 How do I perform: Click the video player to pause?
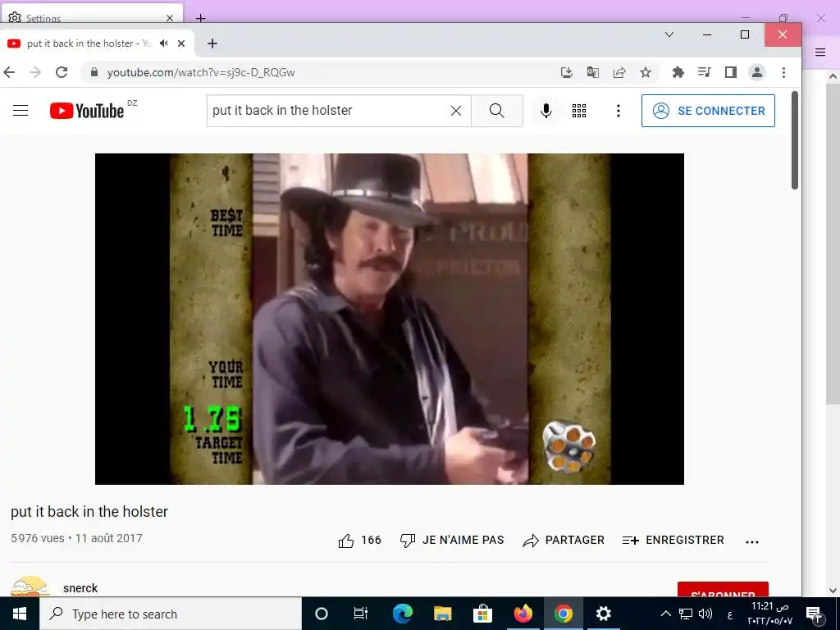390,319
